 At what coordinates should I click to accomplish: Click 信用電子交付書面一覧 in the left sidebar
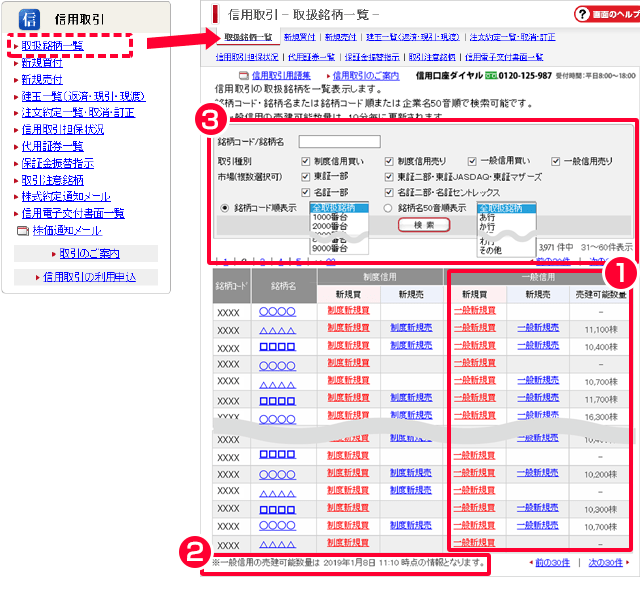(x=73, y=213)
